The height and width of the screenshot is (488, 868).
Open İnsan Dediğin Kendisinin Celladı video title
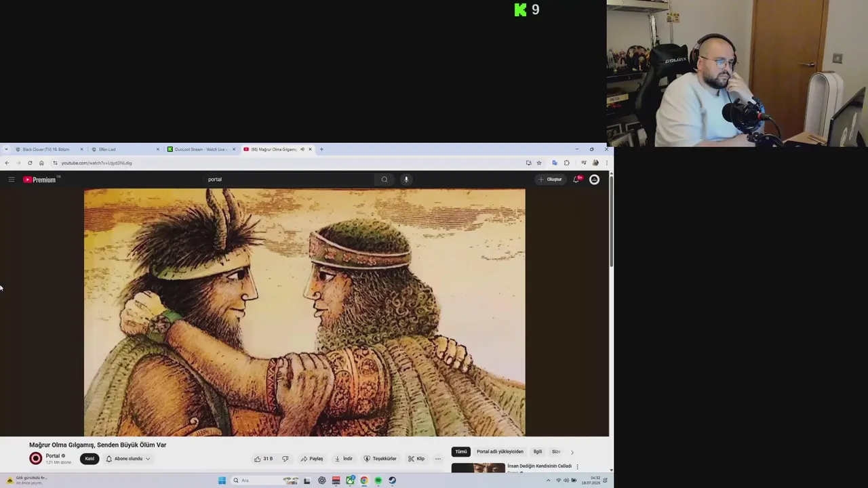pos(539,466)
